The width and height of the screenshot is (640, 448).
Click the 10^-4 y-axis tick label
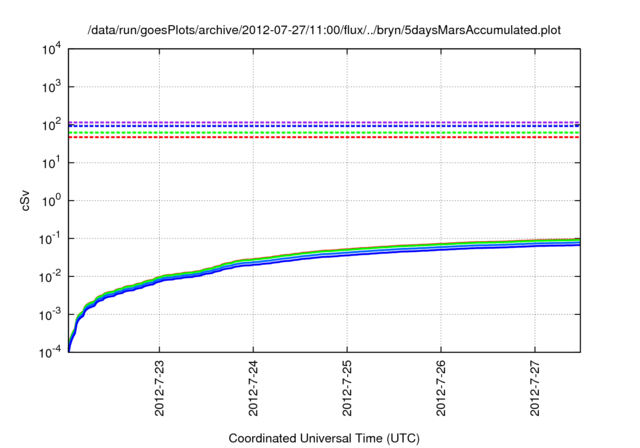tap(50, 352)
